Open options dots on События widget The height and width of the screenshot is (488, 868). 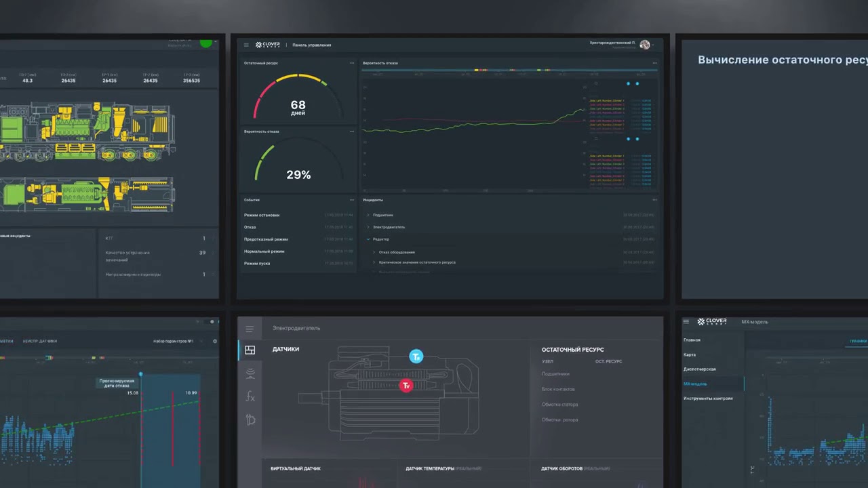(352, 200)
